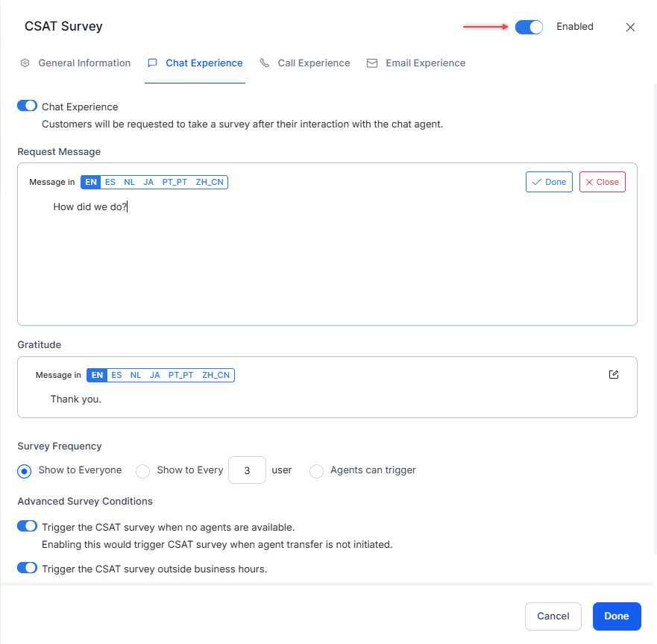Click the Email Experience envelope icon

[372, 63]
